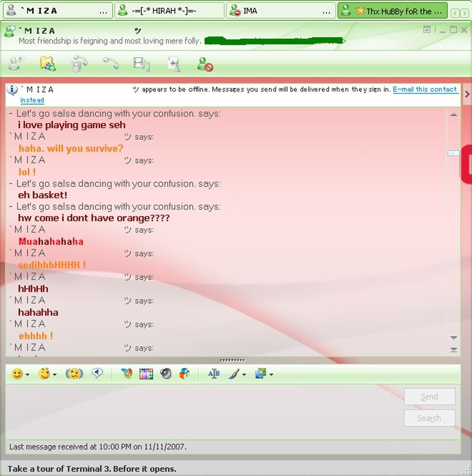
Task: Change the font with the AB icon
Action: 214,374
